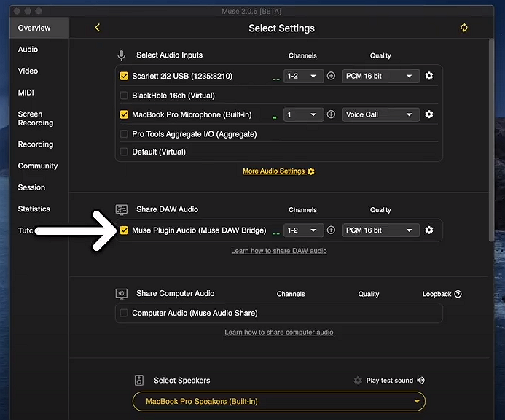This screenshot has width=505, height=420.
Task: Open the Recording sidebar section
Action: click(36, 144)
